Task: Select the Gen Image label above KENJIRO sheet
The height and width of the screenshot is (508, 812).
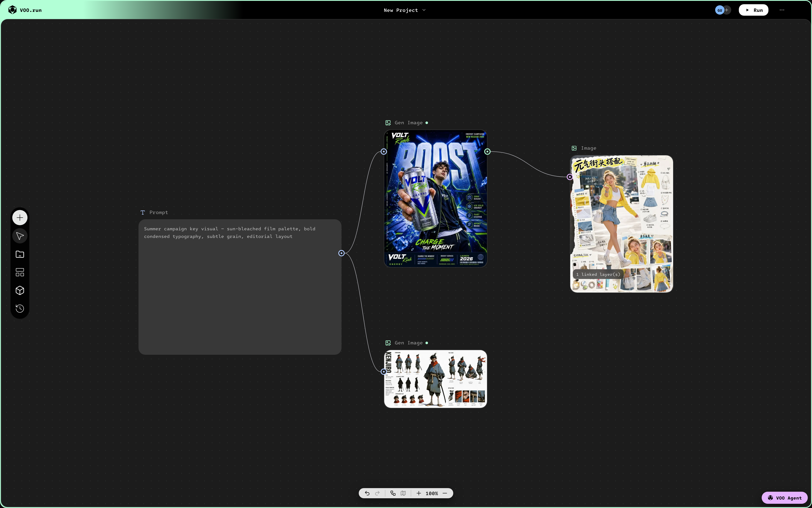Action: point(409,343)
